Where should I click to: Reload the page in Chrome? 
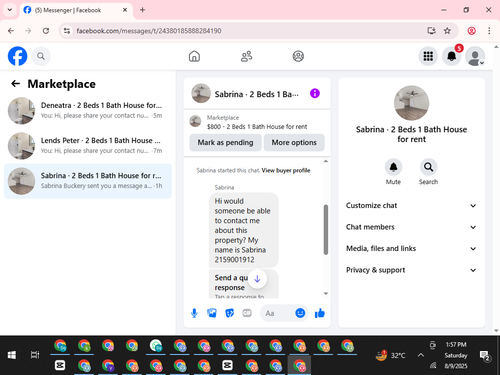[x=46, y=31]
